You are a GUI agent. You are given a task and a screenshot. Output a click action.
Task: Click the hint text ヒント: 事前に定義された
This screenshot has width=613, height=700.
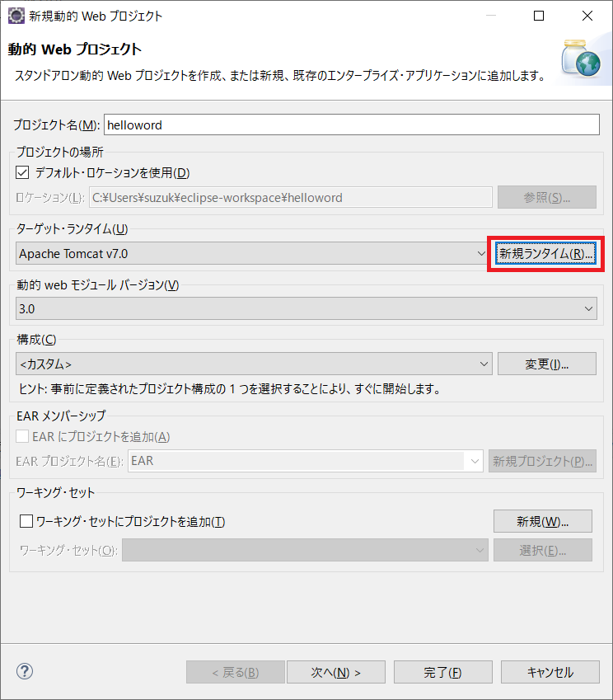[x=229, y=389]
